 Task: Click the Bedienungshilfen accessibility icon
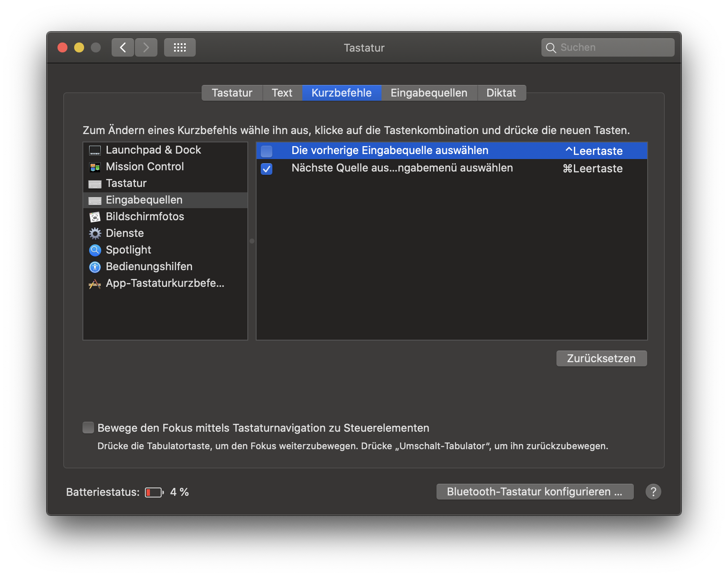click(95, 267)
